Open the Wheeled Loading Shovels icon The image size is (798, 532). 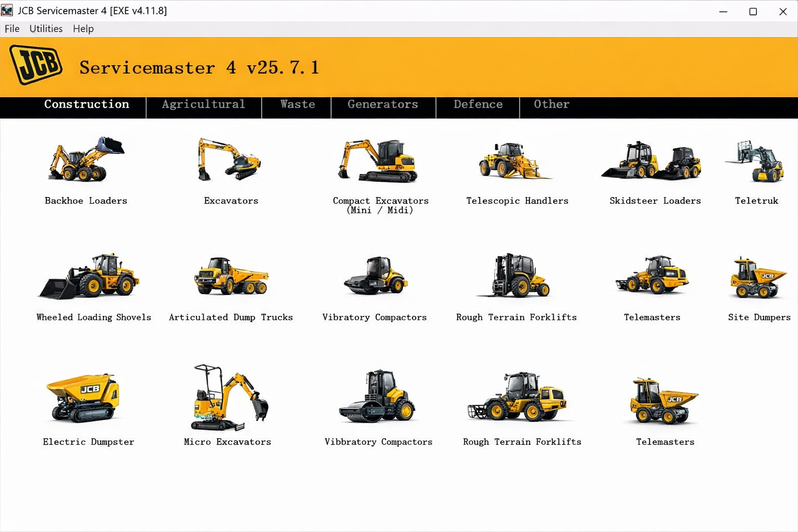[89, 276]
